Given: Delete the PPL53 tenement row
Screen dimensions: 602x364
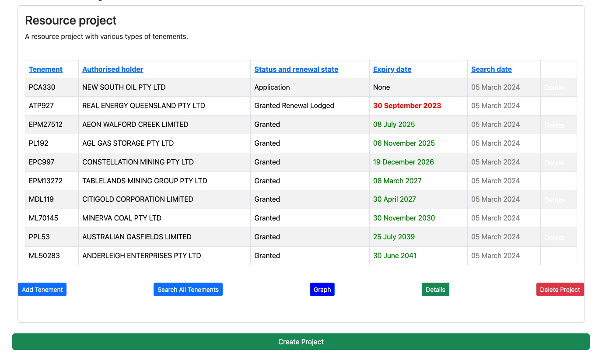Looking at the screenshot, I should (x=554, y=238).
